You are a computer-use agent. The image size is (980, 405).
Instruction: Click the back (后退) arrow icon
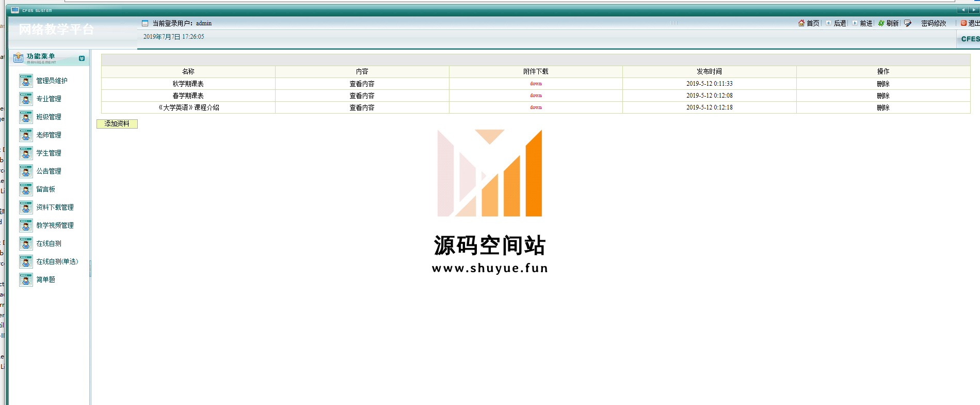828,23
